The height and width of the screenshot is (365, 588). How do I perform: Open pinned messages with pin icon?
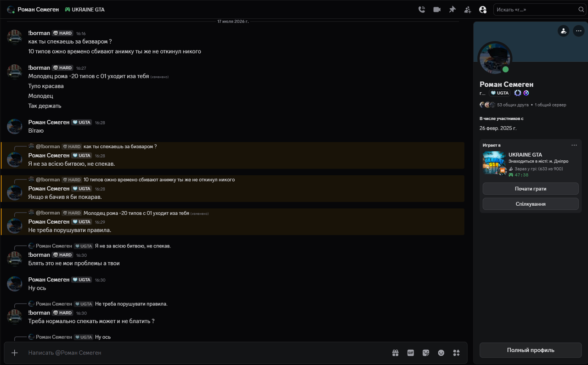point(452,9)
